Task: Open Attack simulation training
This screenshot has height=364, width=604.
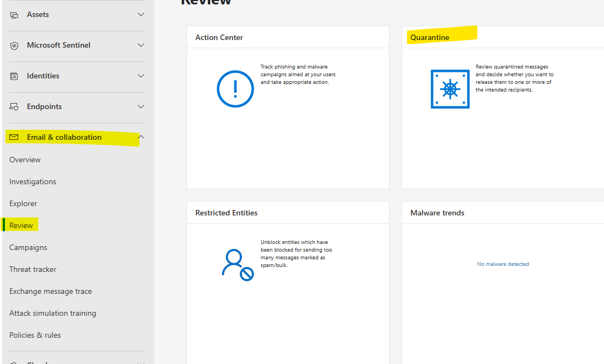Action: tap(53, 313)
